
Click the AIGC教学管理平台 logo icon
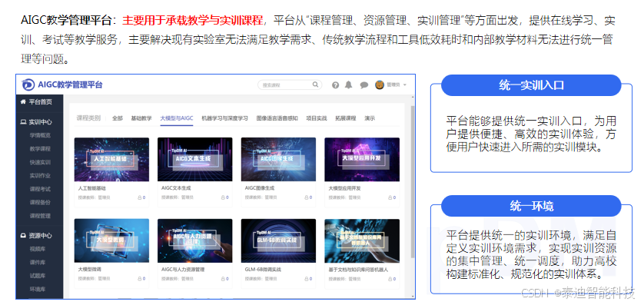pyautogui.click(x=28, y=85)
